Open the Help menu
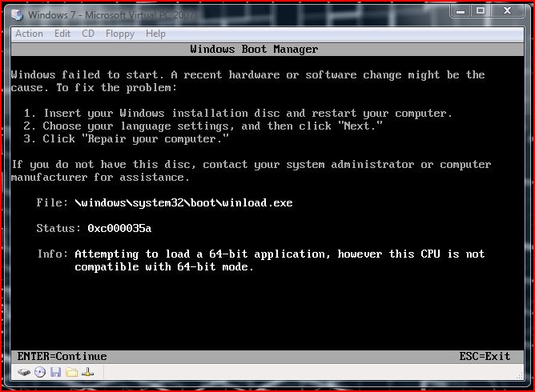Screen dimensions: 535x392 [155, 34]
